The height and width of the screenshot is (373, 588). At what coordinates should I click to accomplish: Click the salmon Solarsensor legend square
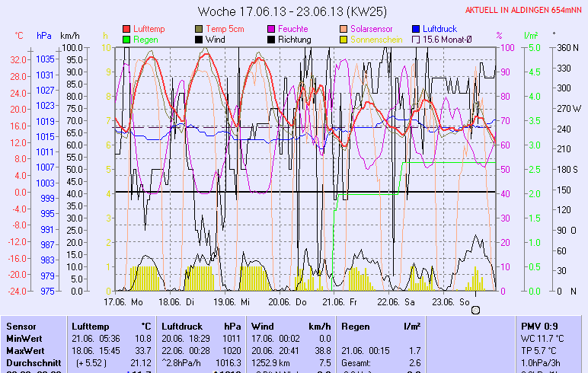344,29
